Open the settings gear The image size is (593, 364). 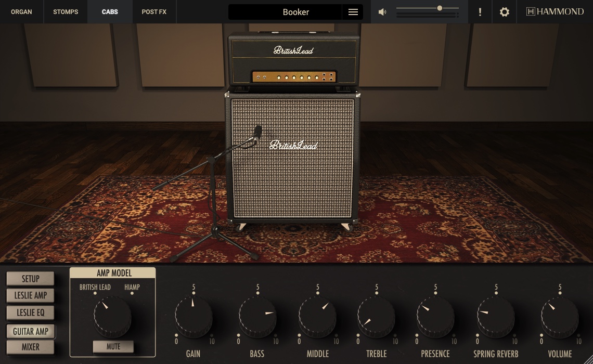(x=504, y=12)
